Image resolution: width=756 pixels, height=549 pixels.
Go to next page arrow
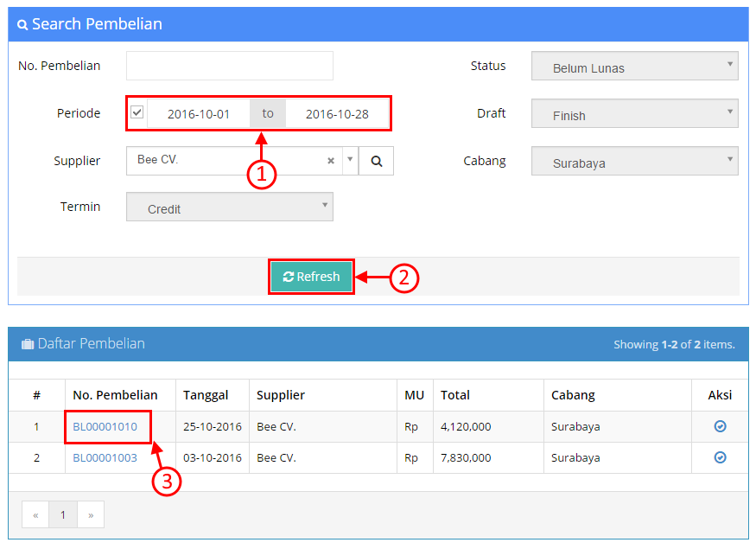pos(91,514)
